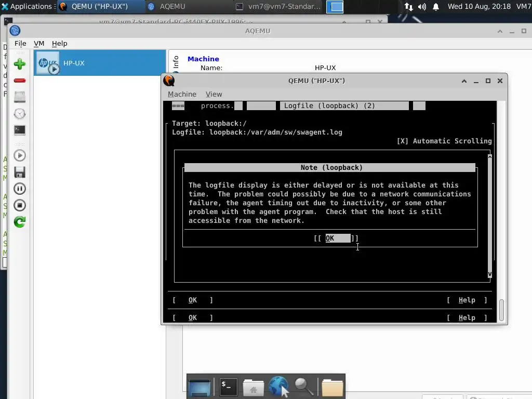Click the QEMU window vertical scrollbar thumb
Viewport: 532px width, 399px height.
coord(501,310)
